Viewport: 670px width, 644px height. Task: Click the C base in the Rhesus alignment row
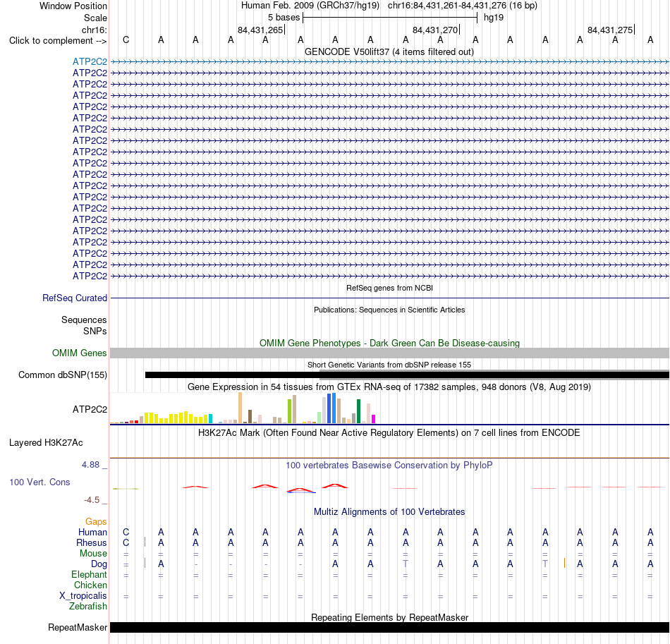pos(126,542)
